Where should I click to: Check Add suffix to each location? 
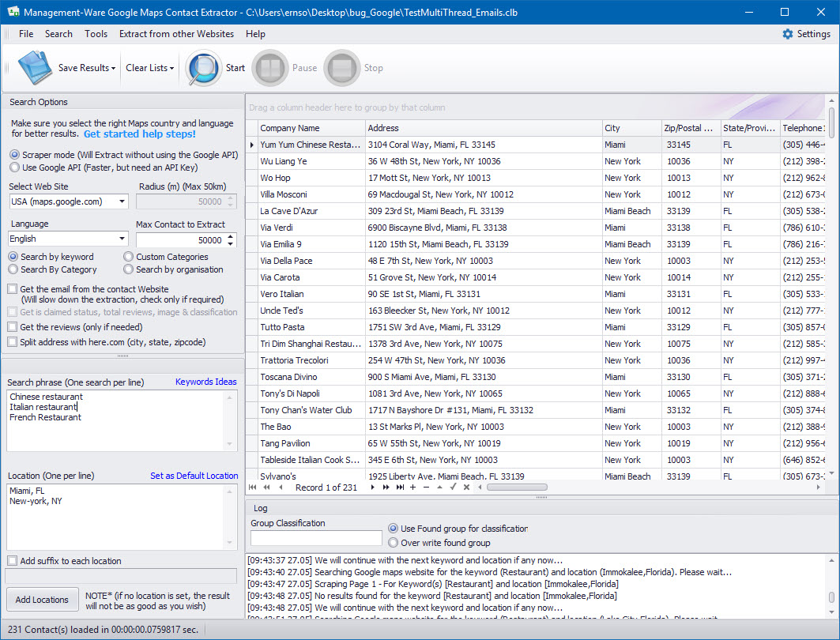coord(13,561)
